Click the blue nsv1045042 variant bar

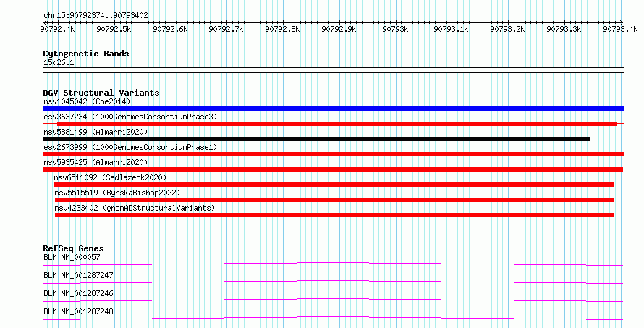333,109
